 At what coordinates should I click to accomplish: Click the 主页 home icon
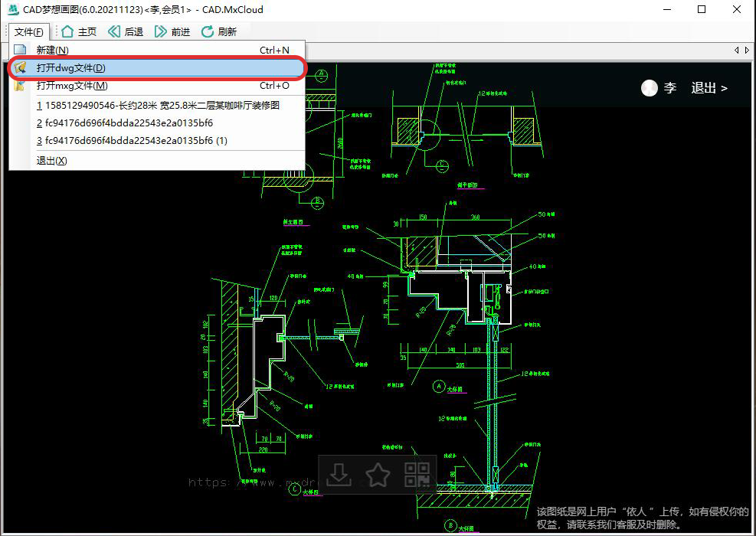[67, 32]
